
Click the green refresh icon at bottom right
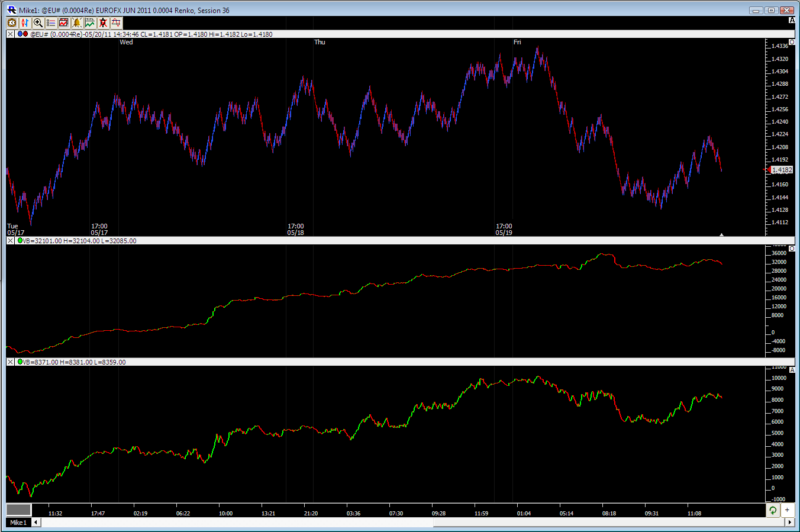773,510
